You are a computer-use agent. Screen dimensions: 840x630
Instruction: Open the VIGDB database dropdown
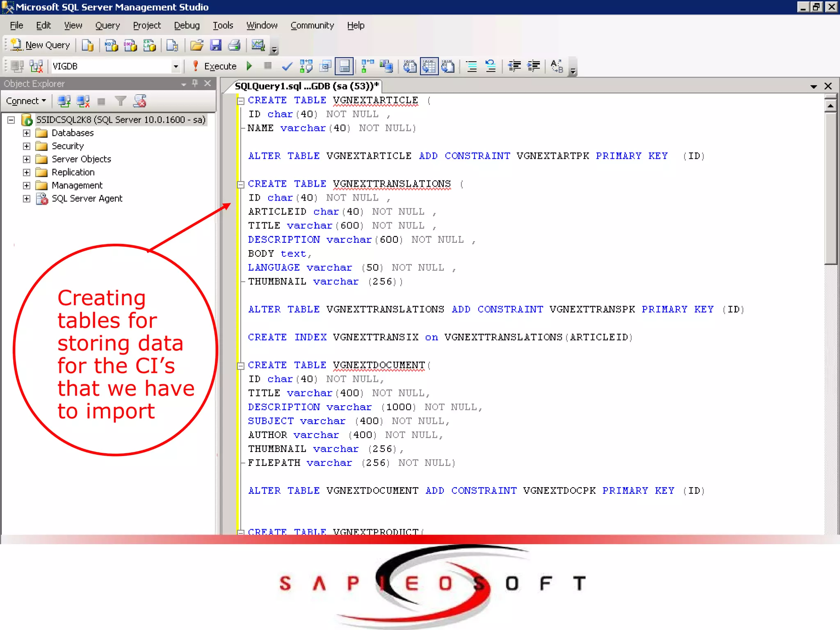pyautogui.click(x=176, y=66)
